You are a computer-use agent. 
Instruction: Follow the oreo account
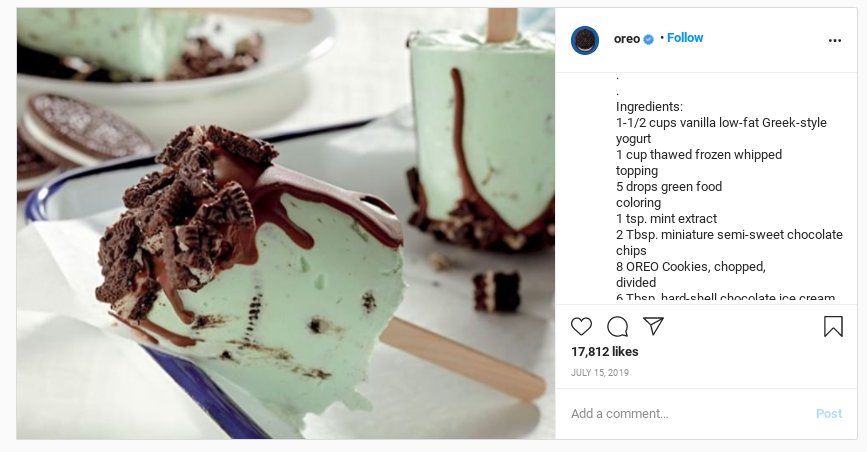coord(685,38)
